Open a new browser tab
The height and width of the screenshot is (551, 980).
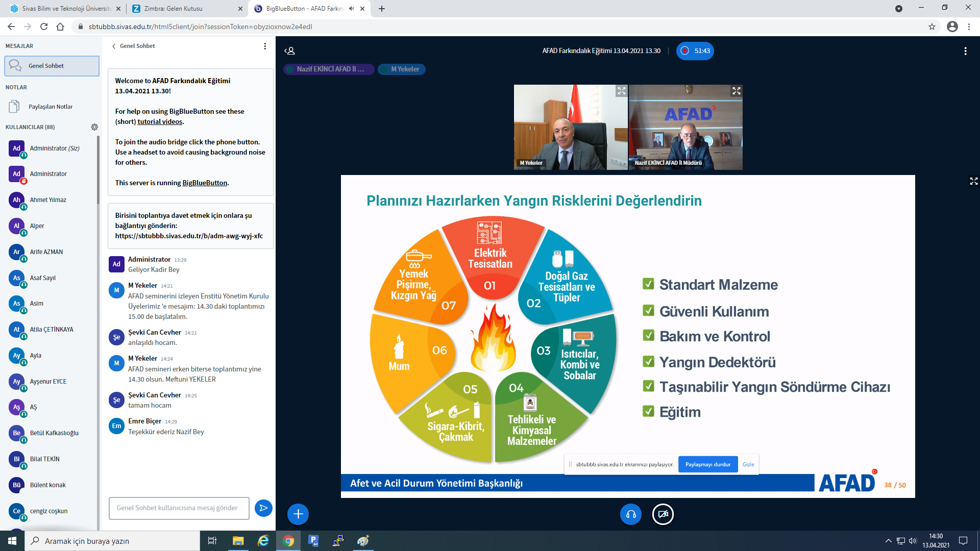(382, 9)
